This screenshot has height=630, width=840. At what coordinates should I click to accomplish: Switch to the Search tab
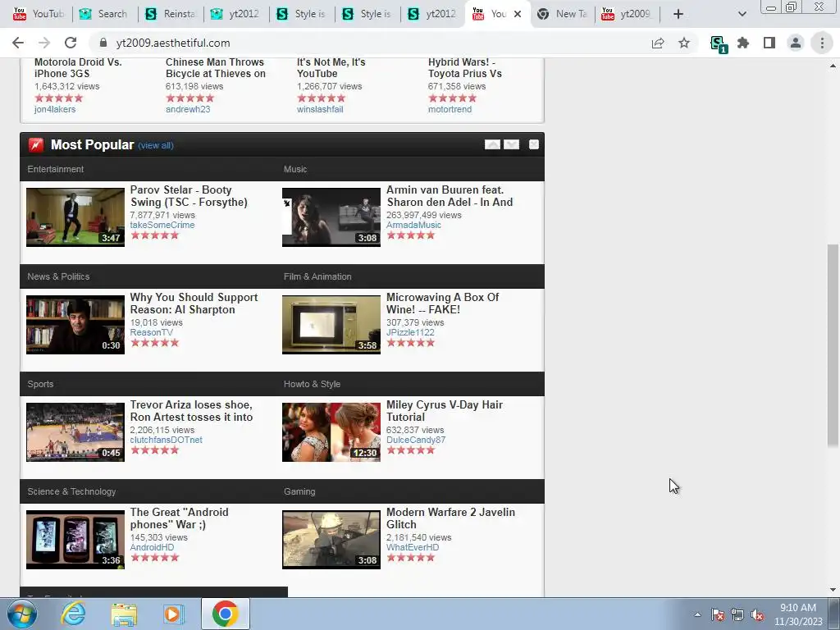(104, 14)
